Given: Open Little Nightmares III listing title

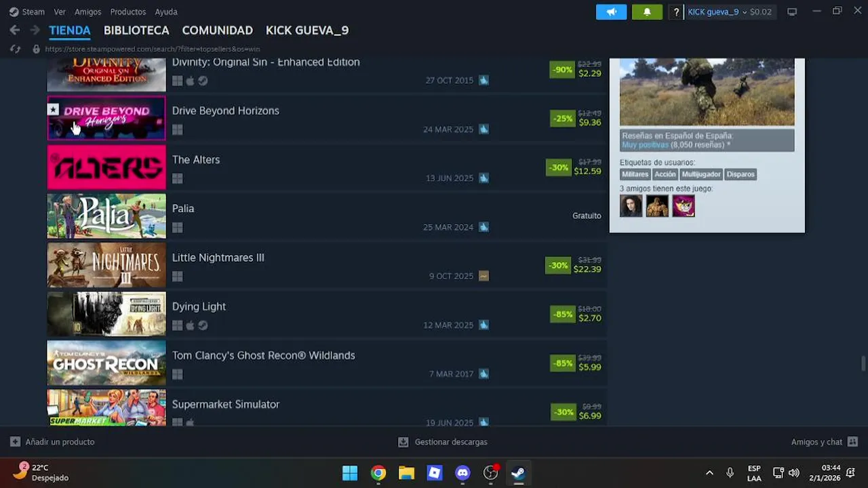Looking at the screenshot, I should [x=218, y=258].
